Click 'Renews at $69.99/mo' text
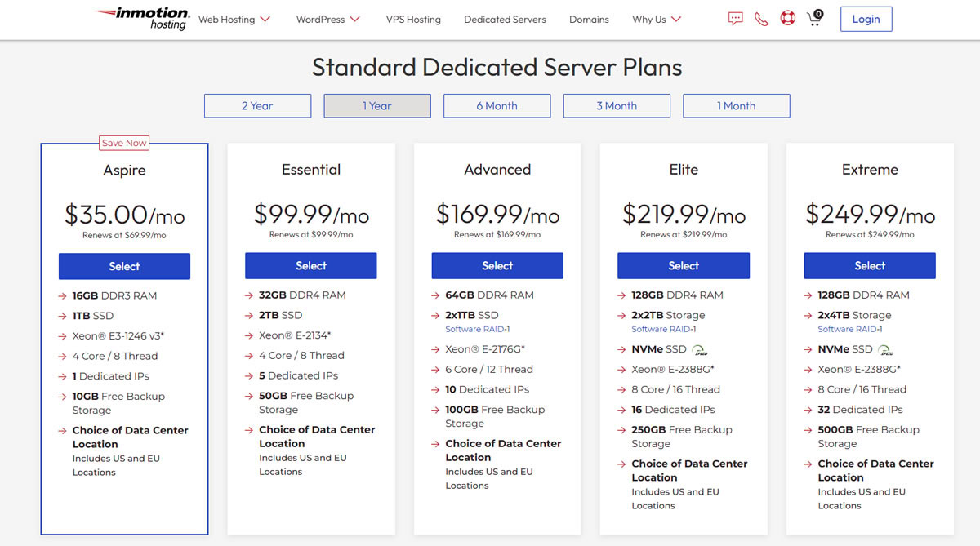This screenshot has width=980, height=546. (x=124, y=235)
